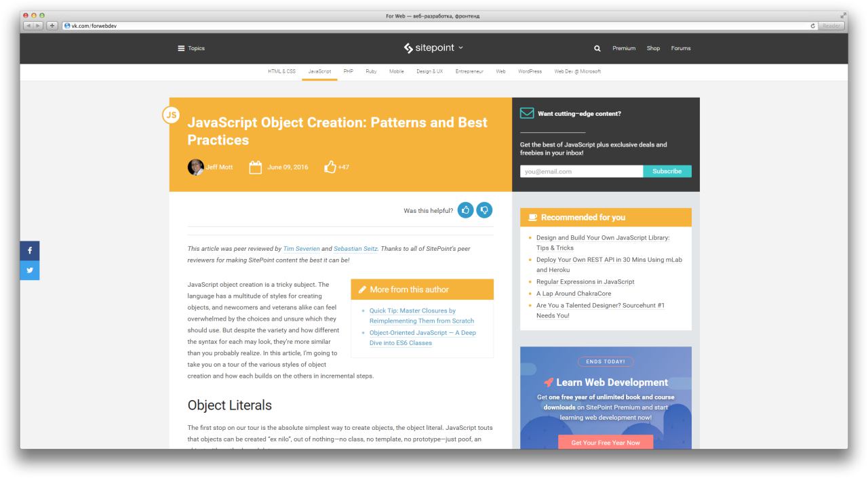Focus the you@email.com input field
The height and width of the screenshot is (478, 868).
coord(581,172)
